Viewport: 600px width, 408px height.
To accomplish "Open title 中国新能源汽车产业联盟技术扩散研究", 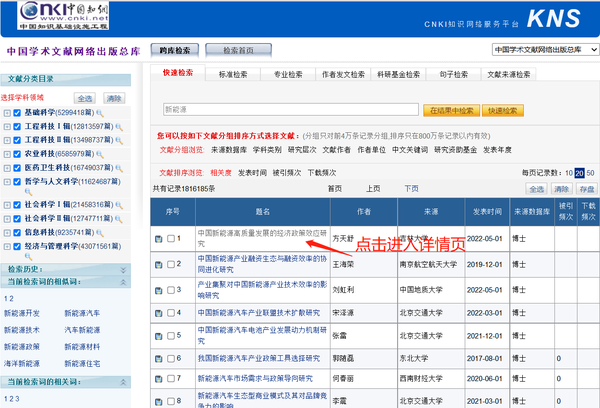I will click(x=259, y=313).
